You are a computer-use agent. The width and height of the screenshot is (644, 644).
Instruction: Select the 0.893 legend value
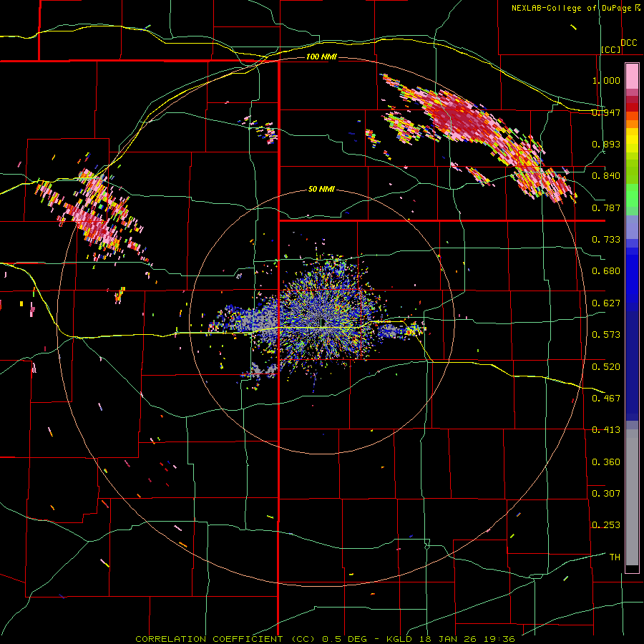pos(606,144)
